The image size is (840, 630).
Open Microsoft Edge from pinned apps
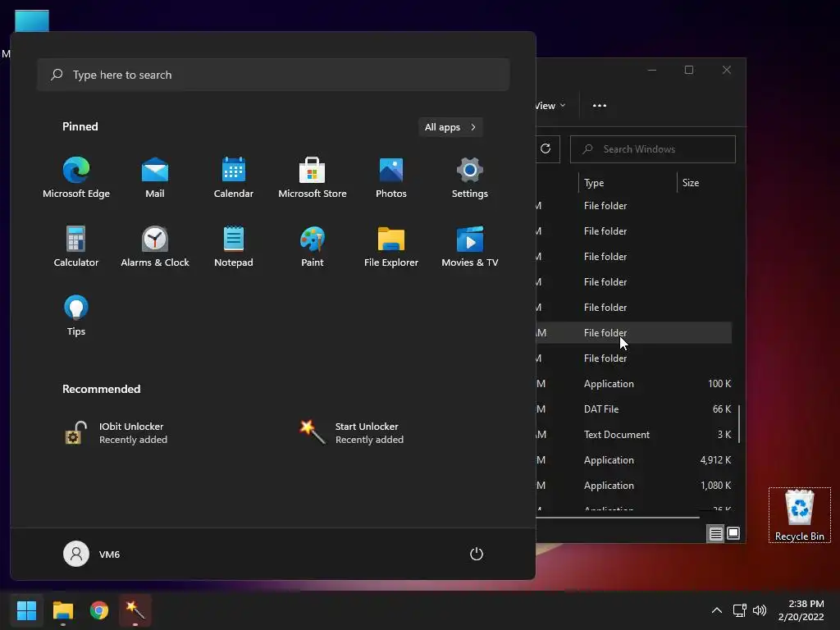coord(76,178)
